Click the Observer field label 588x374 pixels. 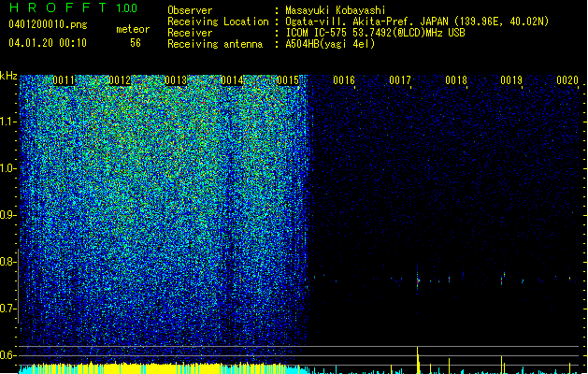(x=190, y=10)
